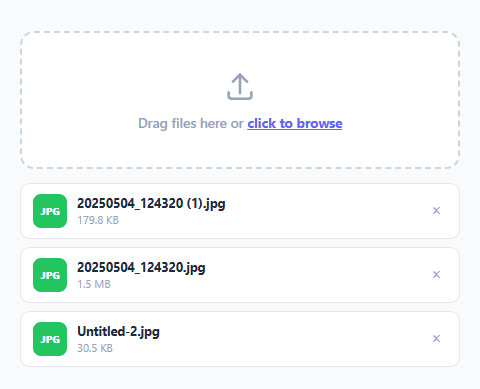This screenshot has width=480, height=389.
Task: Click the "1.5 MB" size label
Action: 94,284
